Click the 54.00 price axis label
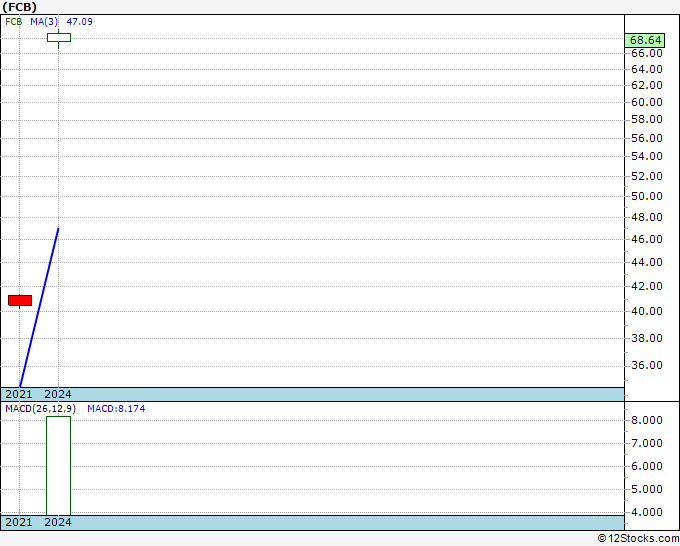This screenshot has width=680, height=546. coord(647,157)
